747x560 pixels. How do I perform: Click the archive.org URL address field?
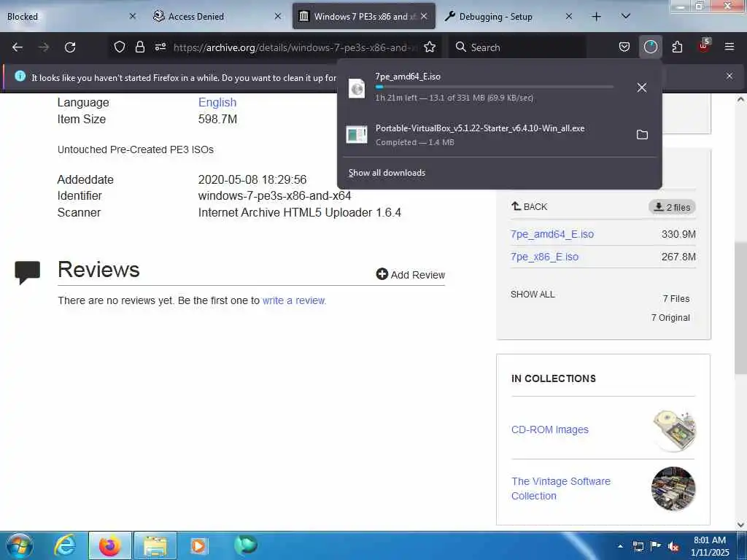[295, 47]
